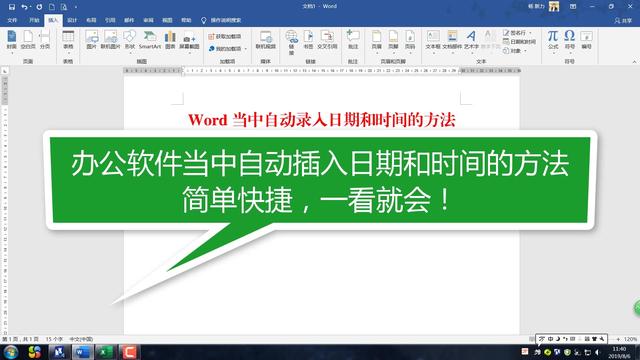Open the Review (审阅) tab
The height and width of the screenshot is (360, 640).
point(148,20)
